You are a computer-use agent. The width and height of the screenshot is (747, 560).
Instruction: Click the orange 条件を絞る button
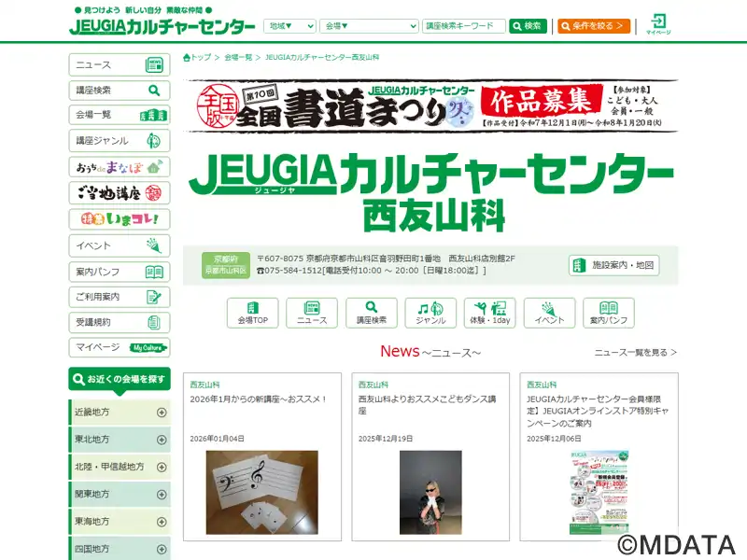[594, 26]
